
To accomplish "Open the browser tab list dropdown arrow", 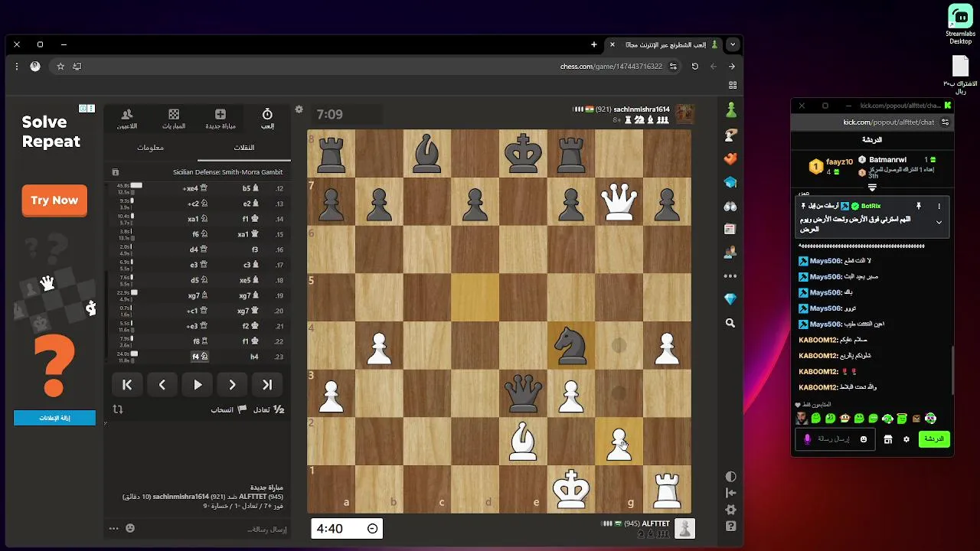I will [733, 44].
